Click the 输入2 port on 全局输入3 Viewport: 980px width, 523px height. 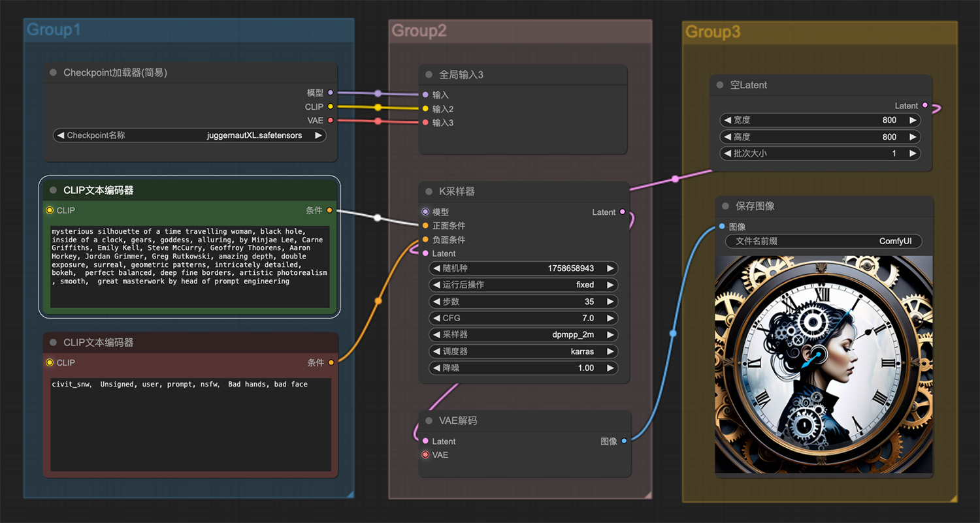pos(426,108)
